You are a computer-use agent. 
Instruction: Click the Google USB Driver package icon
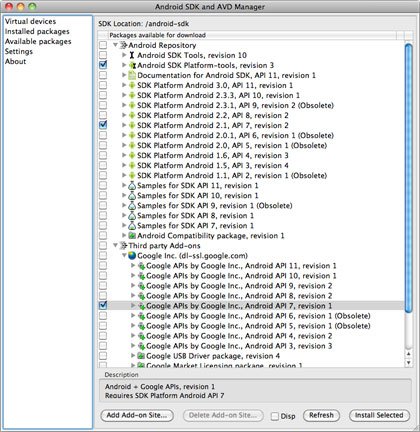pos(141,356)
